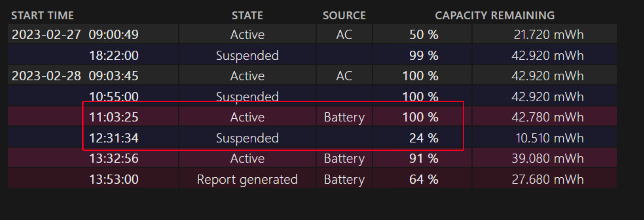Image resolution: width=644 pixels, height=220 pixels.
Task: Click the 12:31:34 time entry
Action: tap(114, 138)
